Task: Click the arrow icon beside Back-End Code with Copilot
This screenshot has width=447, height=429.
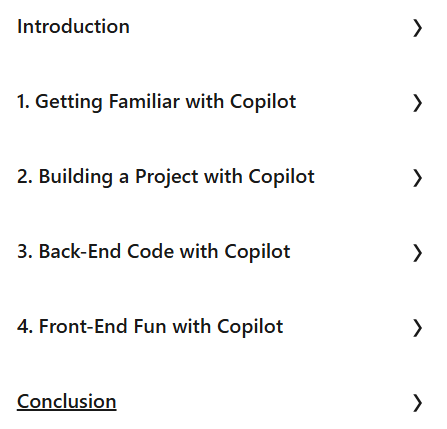Action: pos(417,253)
